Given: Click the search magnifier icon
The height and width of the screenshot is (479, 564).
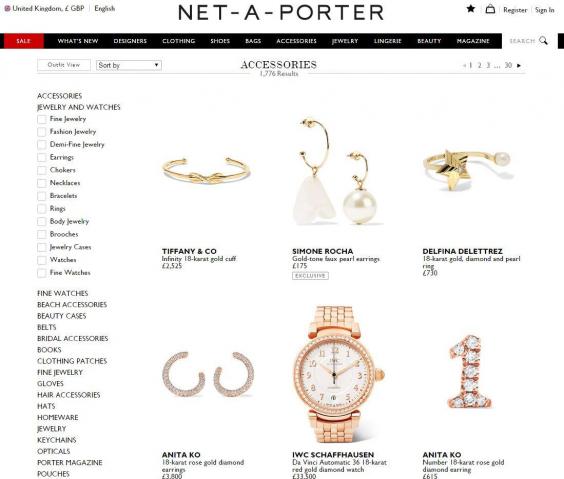Looking at the screenshot, I should click(x=543, y=41).
